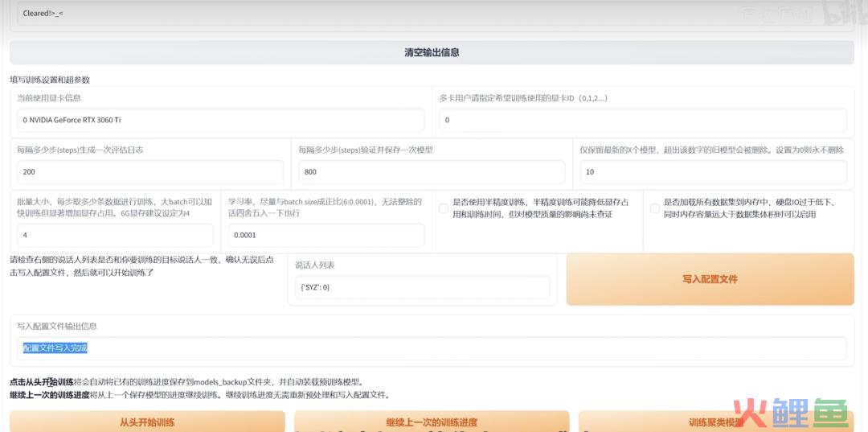Click the 多卡用户请指定希望训练使用的显卡ID label
Screen dimensions: 868x432
[x=523, y=98]
